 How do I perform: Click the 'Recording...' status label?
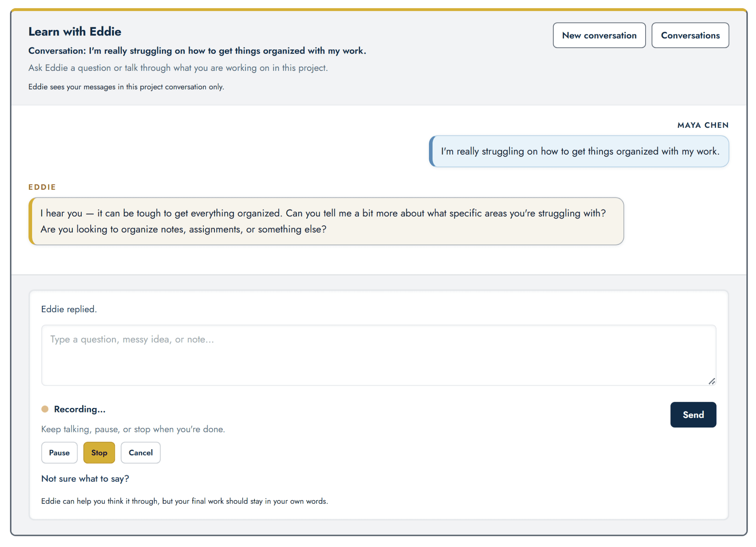tap(80, 409)
